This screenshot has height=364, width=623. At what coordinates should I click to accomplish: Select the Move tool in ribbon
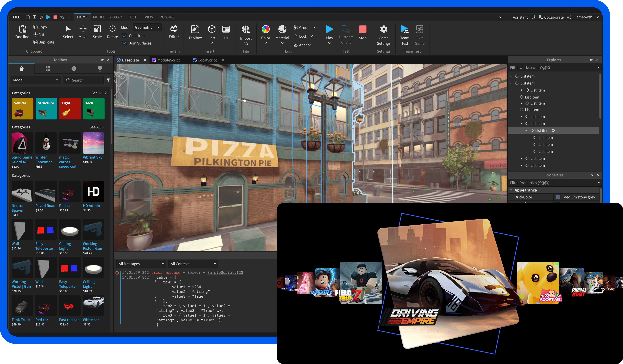pyautogui.click(x=83, y=32)
